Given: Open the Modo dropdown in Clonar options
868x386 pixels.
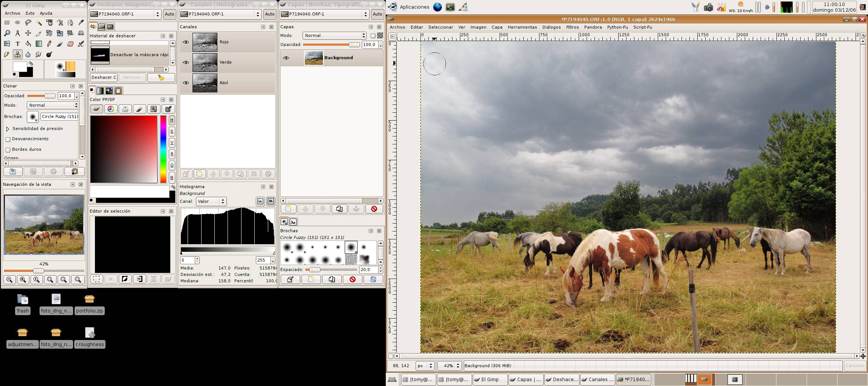Looking at the screenshot, I should point(52,105).
